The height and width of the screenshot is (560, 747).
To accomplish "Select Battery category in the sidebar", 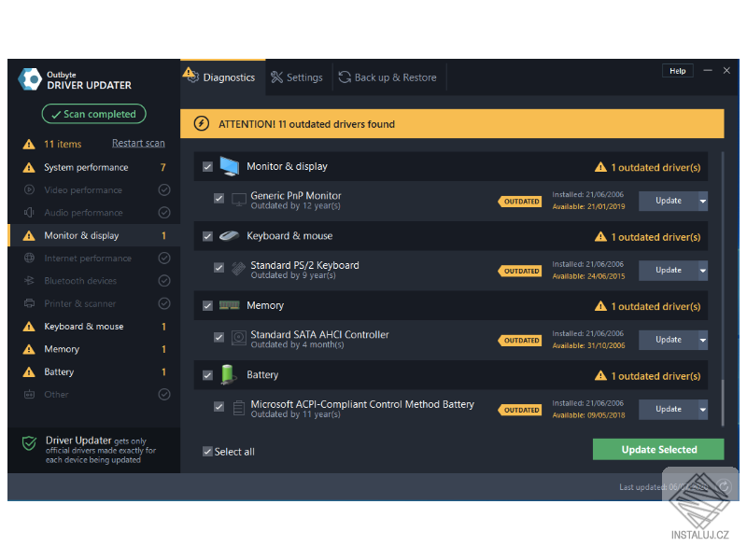I will 94,371.
